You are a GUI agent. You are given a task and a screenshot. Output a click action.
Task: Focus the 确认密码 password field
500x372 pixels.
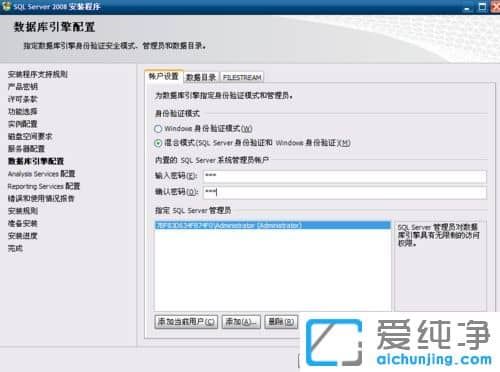(x=345, y=192)
